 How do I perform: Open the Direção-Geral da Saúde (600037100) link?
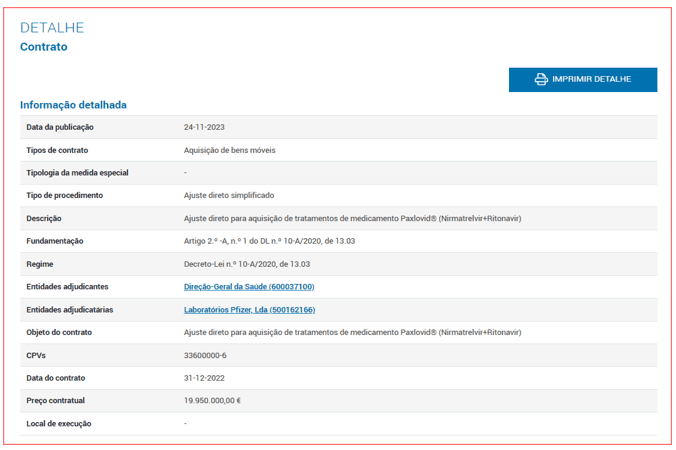pyautogui.click(x=249, y=287)
